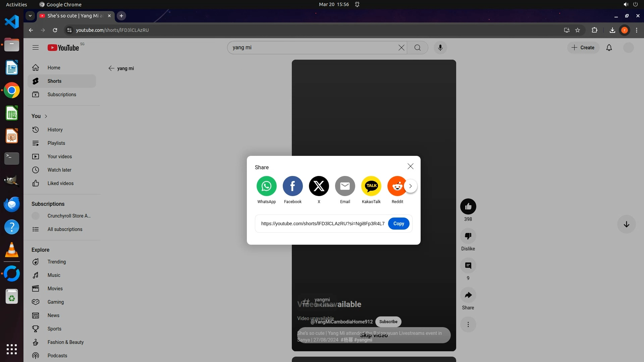Open the Chrome tab search dropdown
The height and width of the screenshot is (362, 644).
point(30,16)
